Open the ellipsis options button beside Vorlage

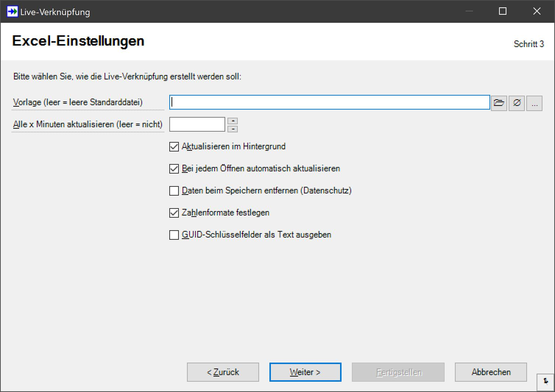(x=534, y=103)
